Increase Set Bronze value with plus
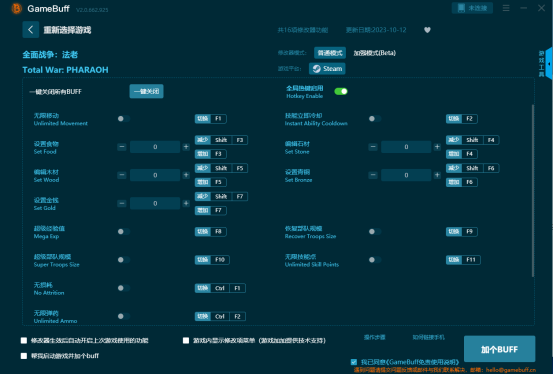This screenshot has height=374, width=554. (x=437, y=175)
